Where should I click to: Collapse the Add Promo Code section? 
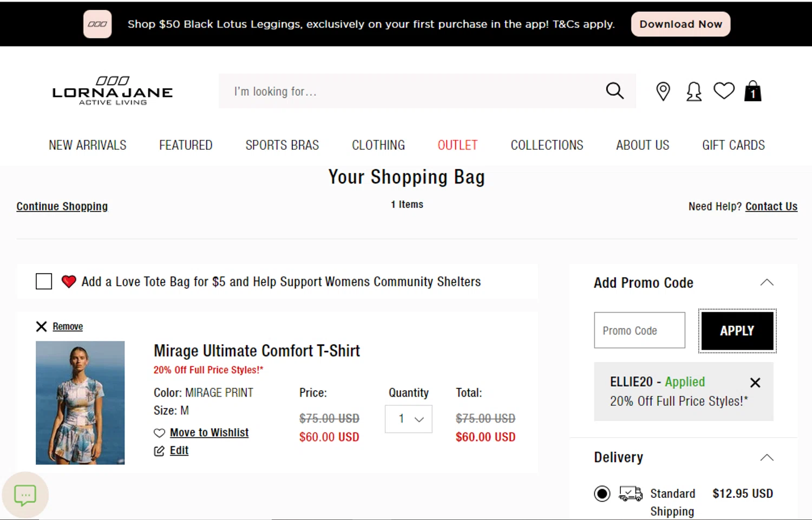[767, 282]
